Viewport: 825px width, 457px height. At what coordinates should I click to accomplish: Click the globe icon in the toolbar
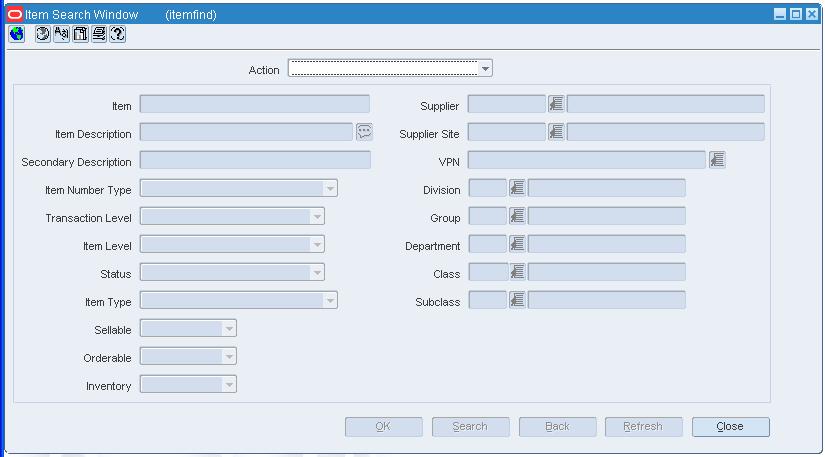(x=17, y=34)
